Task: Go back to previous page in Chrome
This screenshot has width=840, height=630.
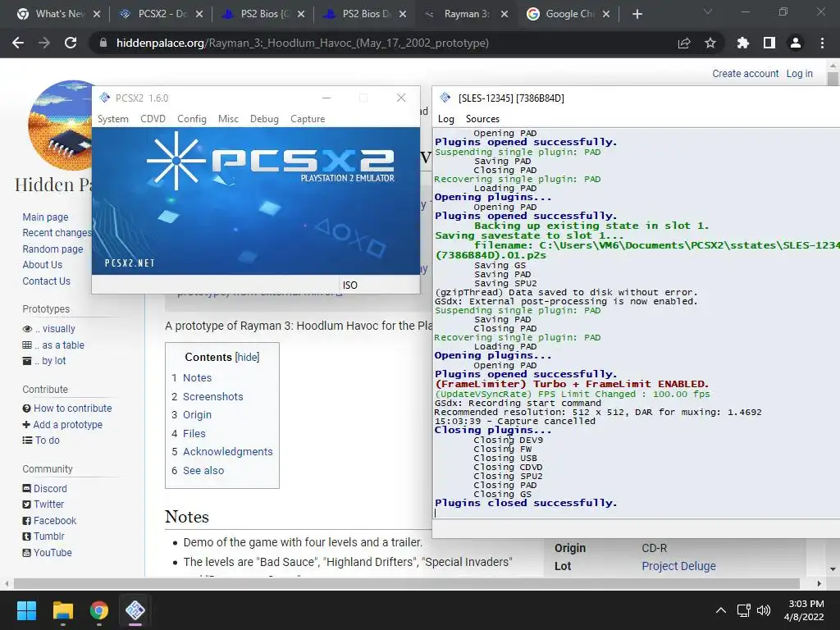Action: coord(18,43)
